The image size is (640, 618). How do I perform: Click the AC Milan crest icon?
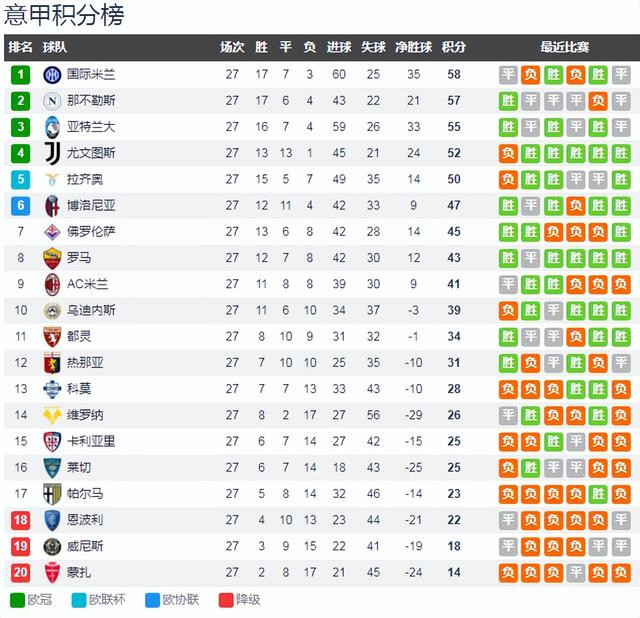tap(52, 284)
